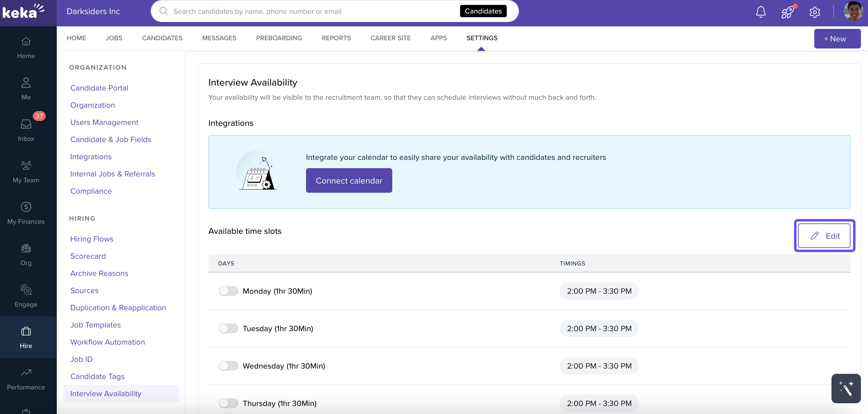The image size is (868, 414).
Task: Open the user profile avatar menu
Action: point(853,11)
